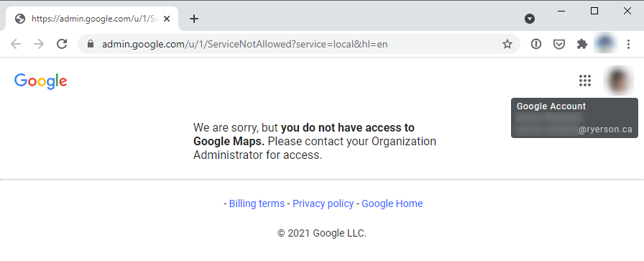This screenshot has width=644, height=261.
Task: Open the Privacy policy link
Action: pyautogui.click(x=323, y=203)
